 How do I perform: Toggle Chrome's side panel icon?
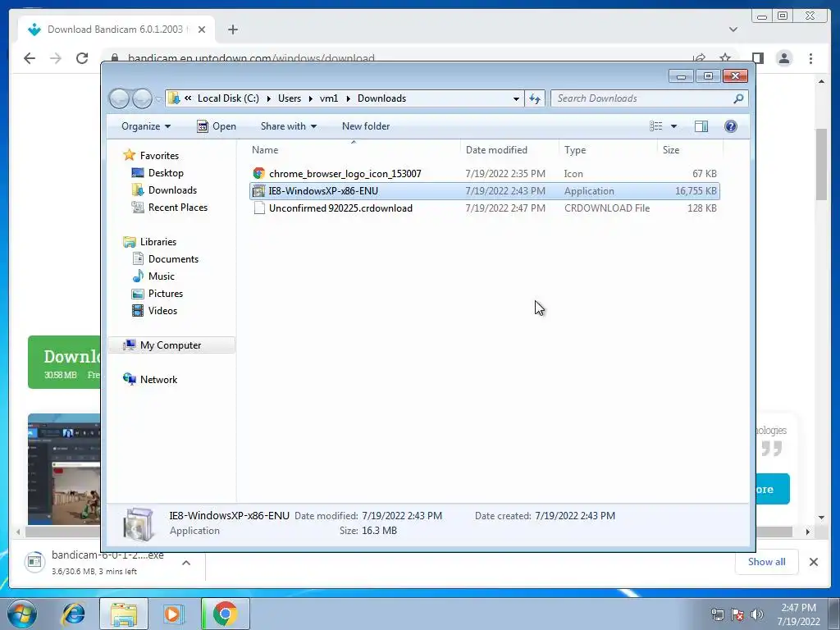pyautogui.click(x=757, y=58)
